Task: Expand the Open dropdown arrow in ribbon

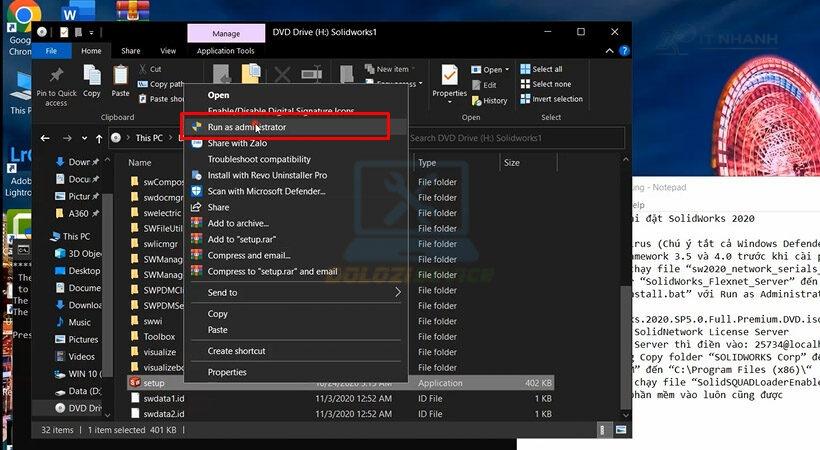Action: [507, 70]
